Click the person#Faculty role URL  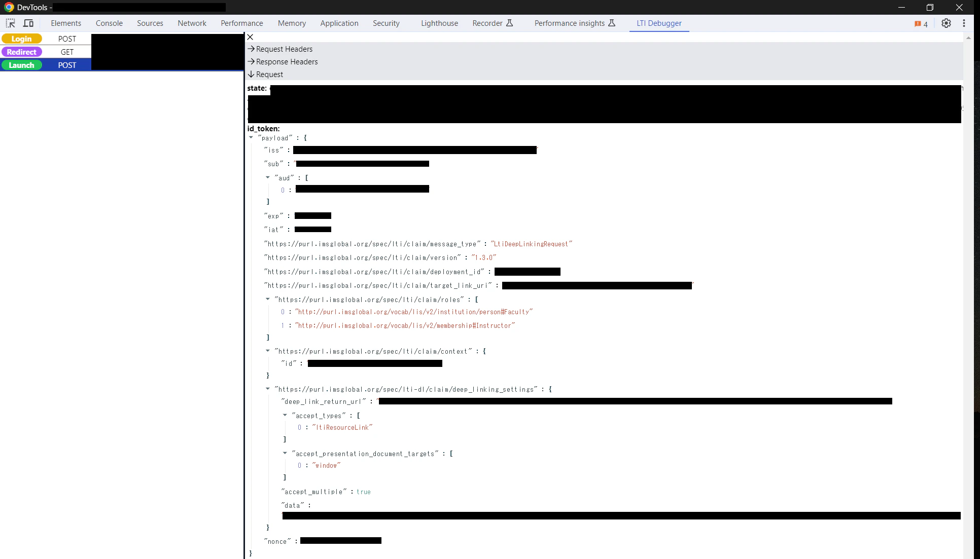point(414,312)
